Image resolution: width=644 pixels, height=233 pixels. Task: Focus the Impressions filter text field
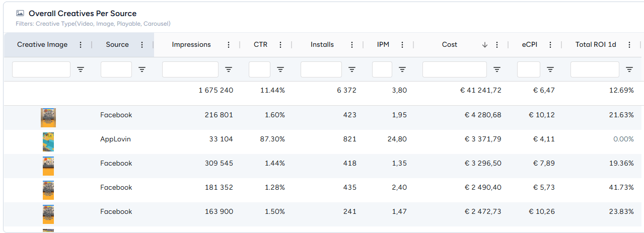[x=190, y=69]
